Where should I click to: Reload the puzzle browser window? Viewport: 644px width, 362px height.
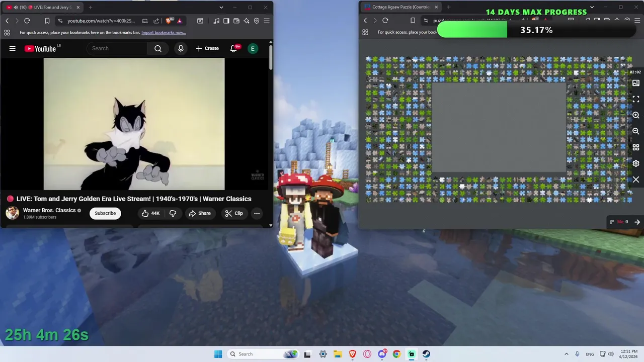[385, 21]
